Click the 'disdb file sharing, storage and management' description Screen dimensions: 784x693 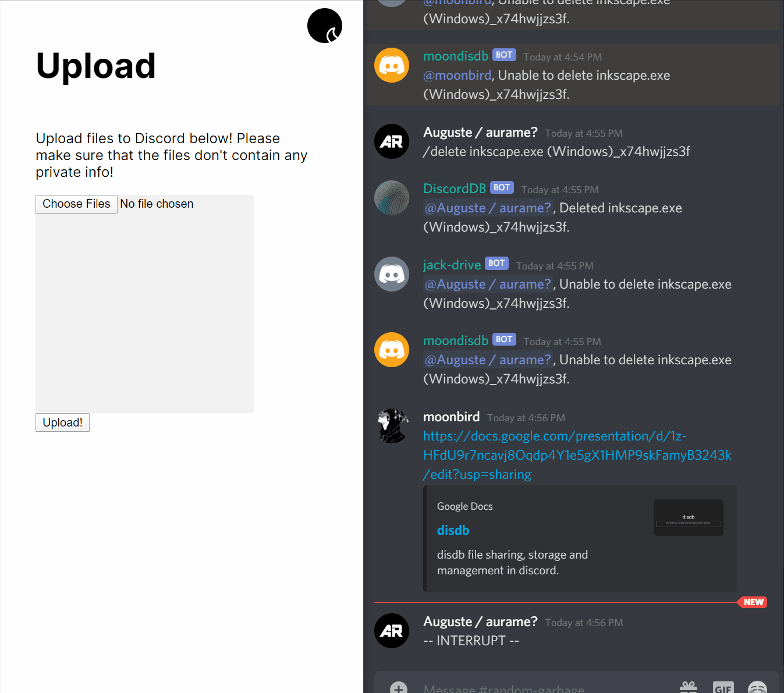[512, 563]
